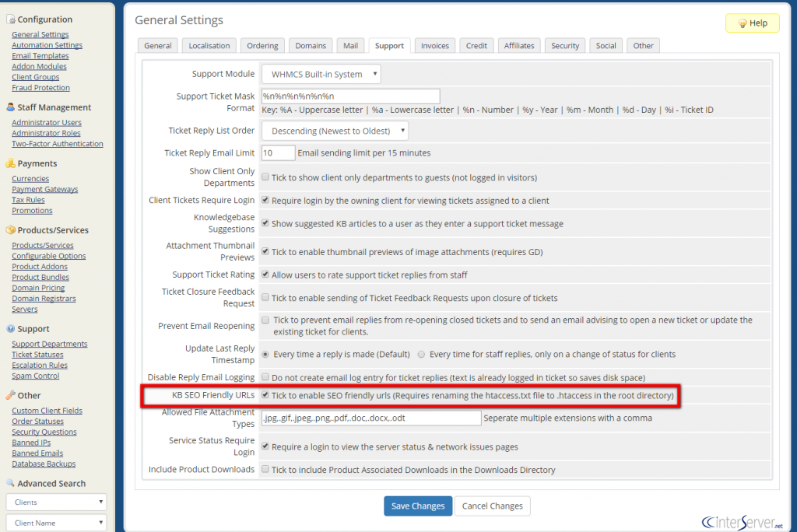
Task: Open Tax Rules link
Action: click(x=29, y=200)
